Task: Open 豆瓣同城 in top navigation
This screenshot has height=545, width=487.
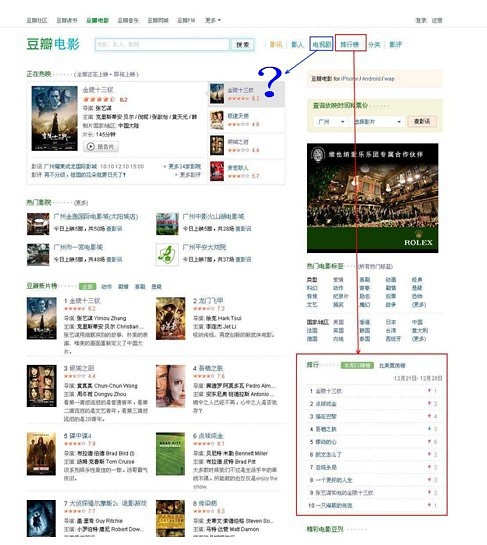Action: tap(158, 21)
